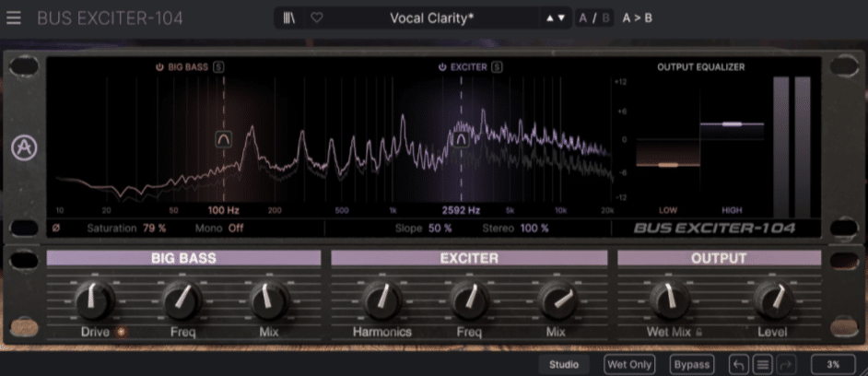868x376 pixels.
Task: Click the BUS EXCITER-104 title text
Action: pyautogui.click(x=110, y=18)
